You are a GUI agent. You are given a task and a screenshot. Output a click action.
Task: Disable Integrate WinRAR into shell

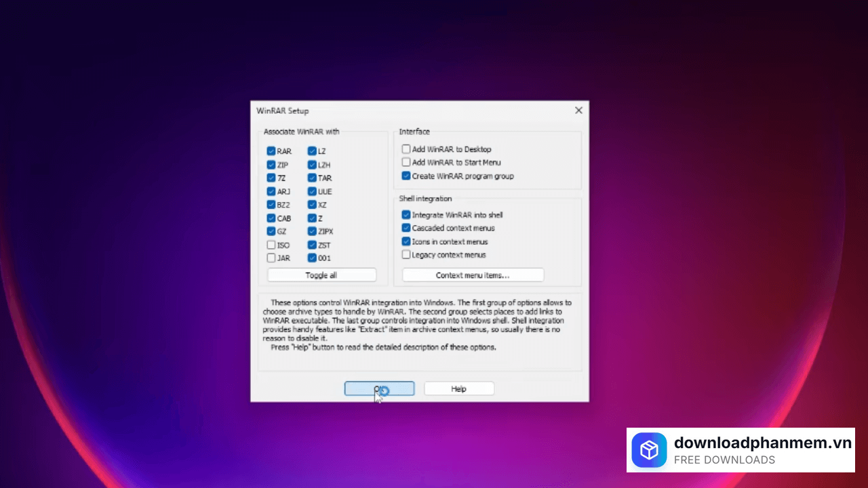(406, 215)
